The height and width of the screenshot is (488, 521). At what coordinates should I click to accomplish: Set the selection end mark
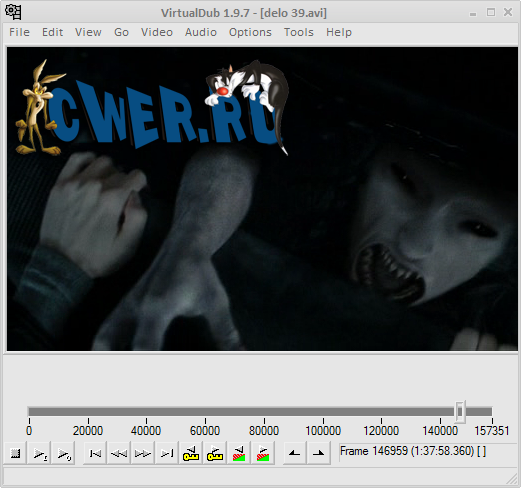tap(319, 453)
